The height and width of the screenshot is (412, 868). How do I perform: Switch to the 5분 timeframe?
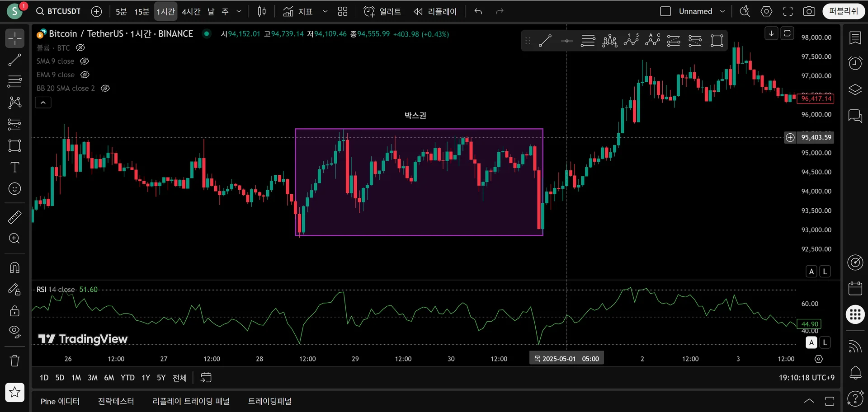(121, 11)
